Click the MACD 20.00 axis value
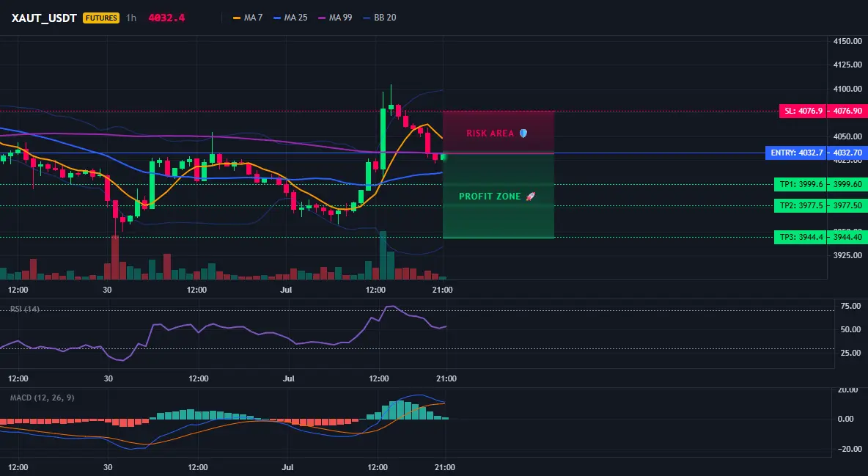Viewport: 868px width, 476px height. click(850, 389)
